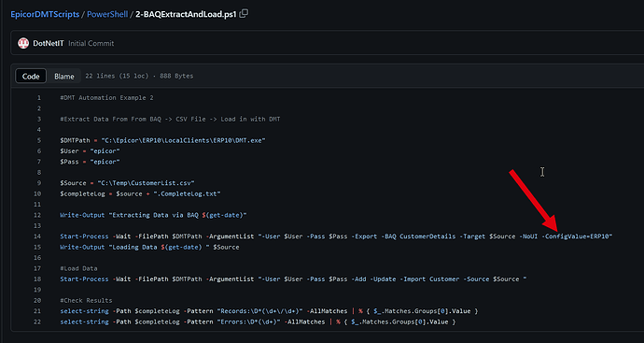Click '-Import Customer' argument on line 18
This screenshot has width=644, height=343.
click(429, 279)
